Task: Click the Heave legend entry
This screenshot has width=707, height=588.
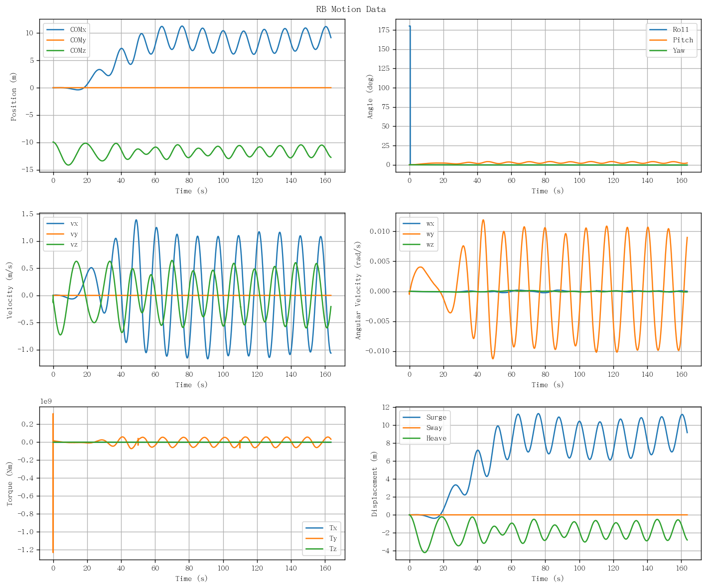Action: (425, 438)
